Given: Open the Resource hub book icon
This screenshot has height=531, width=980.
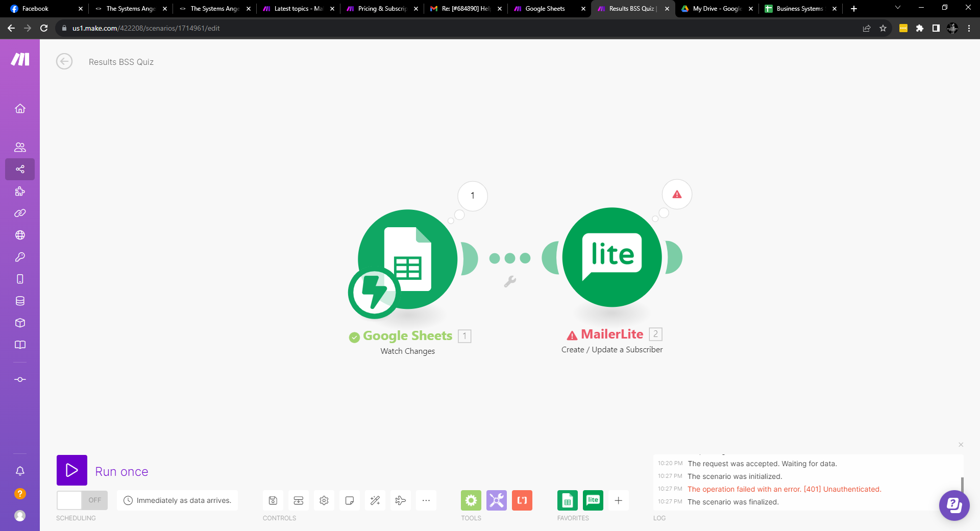Looking at the screenshot, I should (x=20, y=345).
